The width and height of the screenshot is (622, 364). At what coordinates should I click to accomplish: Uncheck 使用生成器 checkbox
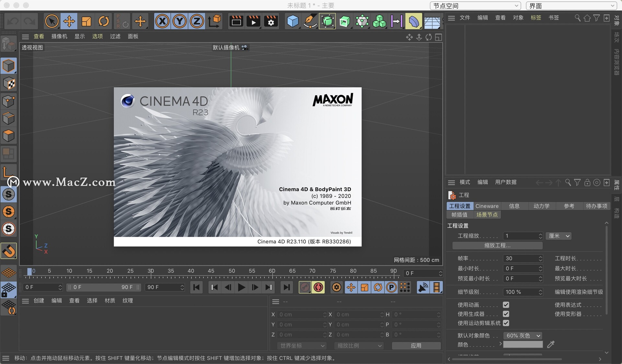(506, 314)
